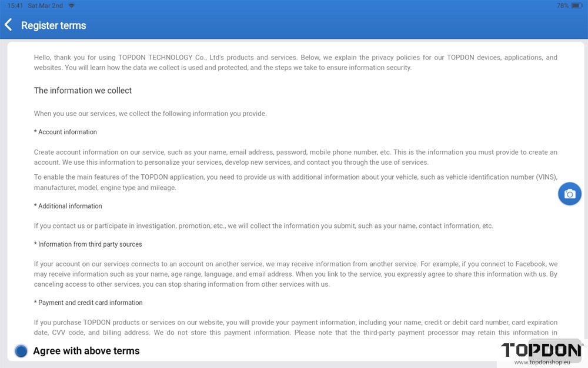Click the intro paragraph starting 'Hello, thank you'
Viewport: 588px width, 368px height.
click(x=295, y=62)
